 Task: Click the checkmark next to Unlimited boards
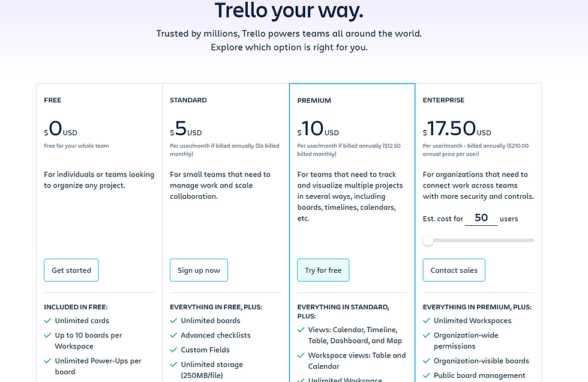(x=173, y=321)
